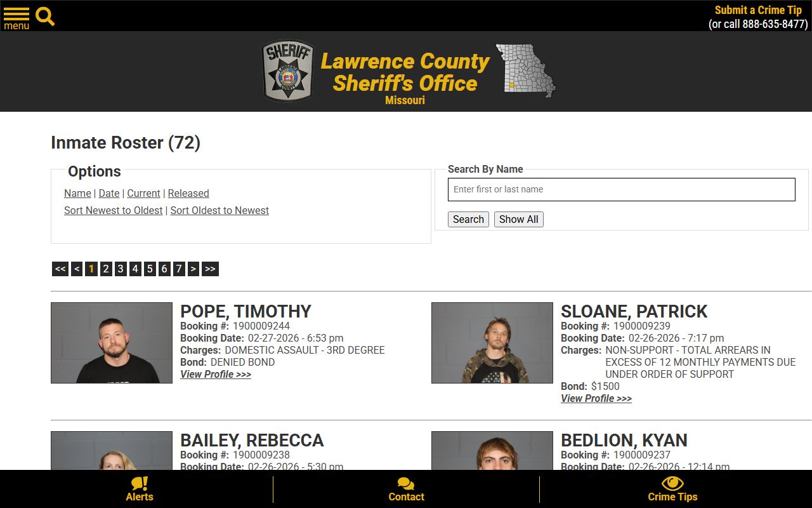
Task: Click the name POPE, TIMOTHY
Action: (x=246, y=311)
